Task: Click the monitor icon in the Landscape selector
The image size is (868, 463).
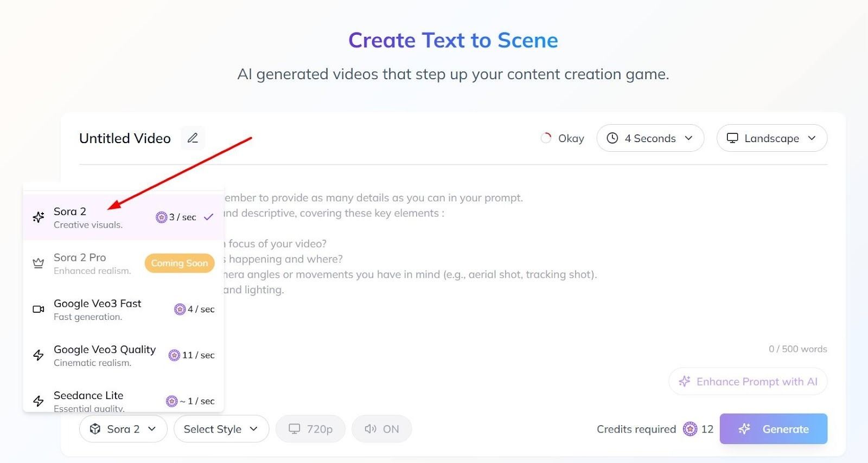Action: [x=732, y=138]
